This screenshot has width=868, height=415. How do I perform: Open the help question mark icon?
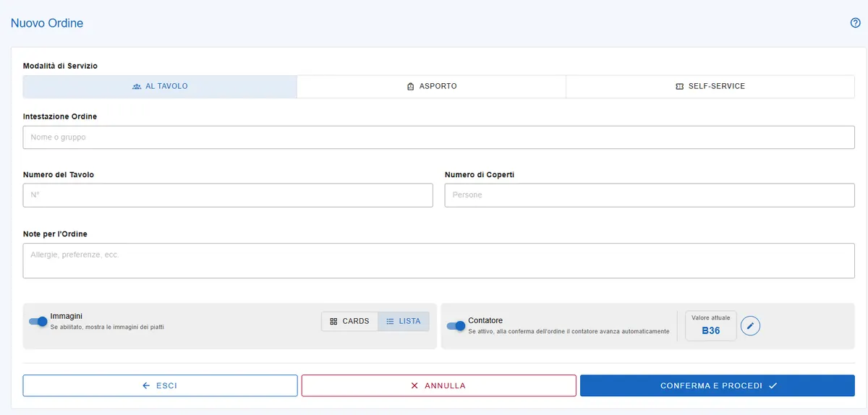[855, 22]
